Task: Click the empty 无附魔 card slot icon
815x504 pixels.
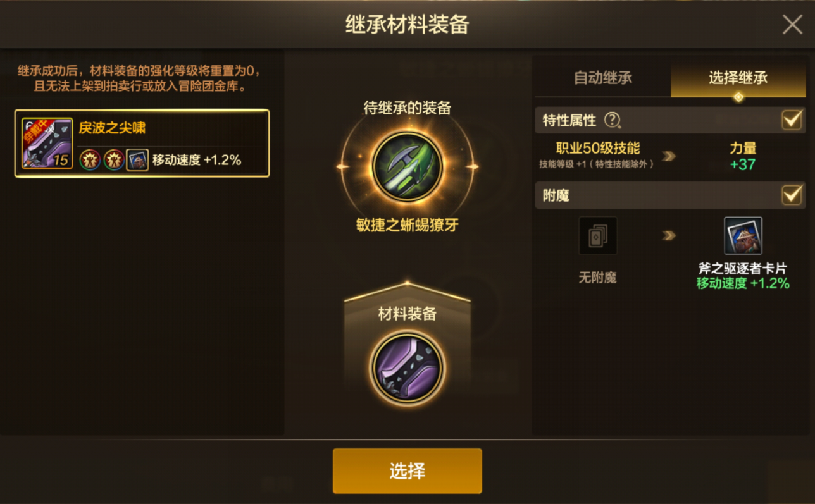Action: pos(598,236)
